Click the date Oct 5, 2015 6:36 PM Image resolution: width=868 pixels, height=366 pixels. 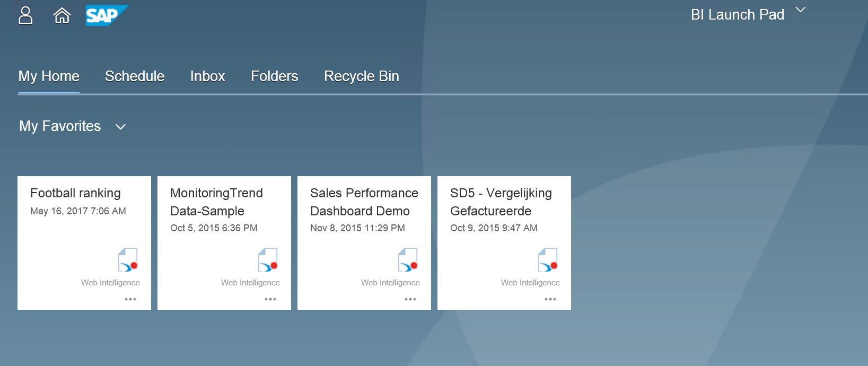coord(214,228)
